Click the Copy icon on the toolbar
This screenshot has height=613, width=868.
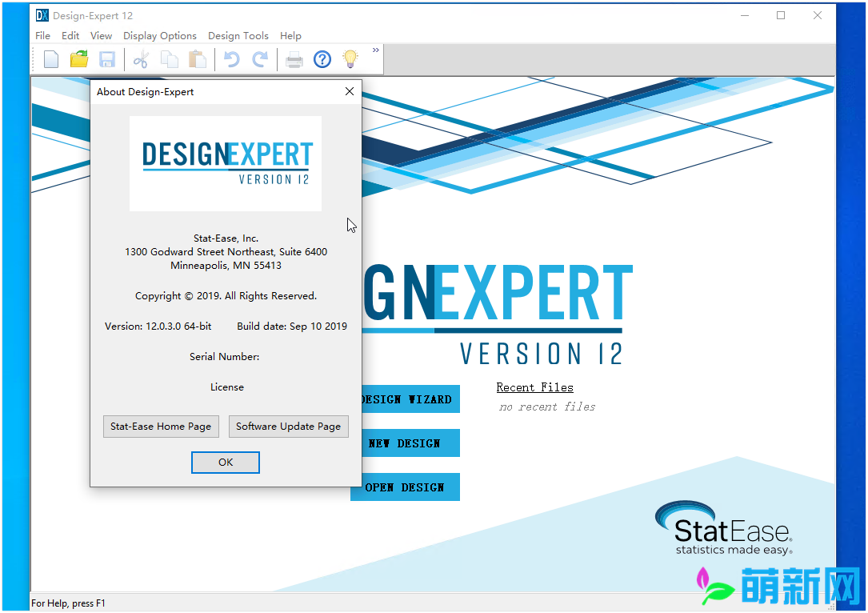coord(169,58)
